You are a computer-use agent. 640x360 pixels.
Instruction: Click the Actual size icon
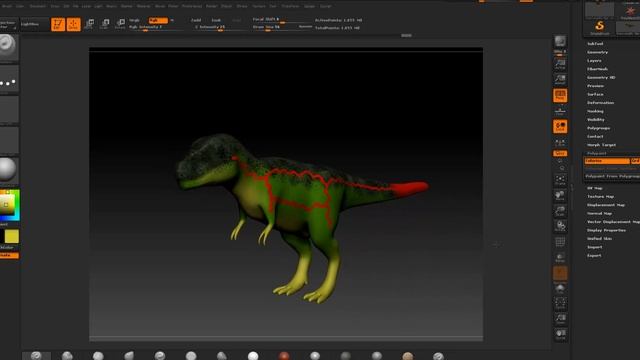tap(560, 63)
